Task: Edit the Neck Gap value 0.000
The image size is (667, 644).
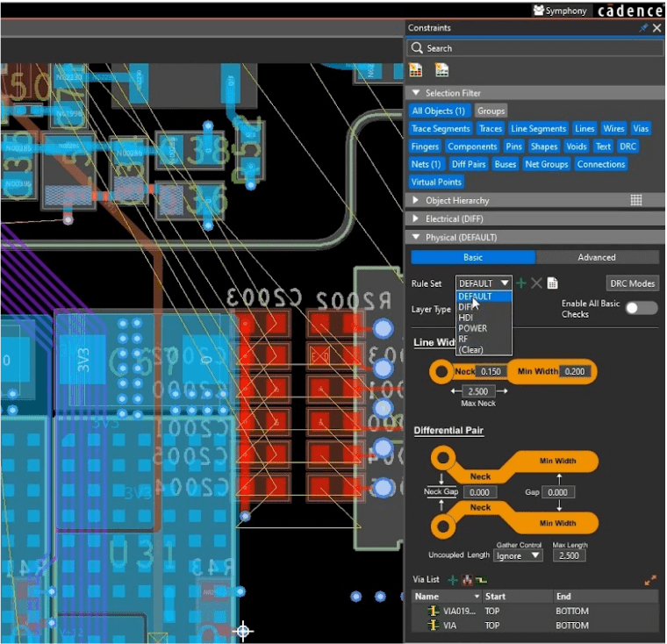Action: click(479, 492)
